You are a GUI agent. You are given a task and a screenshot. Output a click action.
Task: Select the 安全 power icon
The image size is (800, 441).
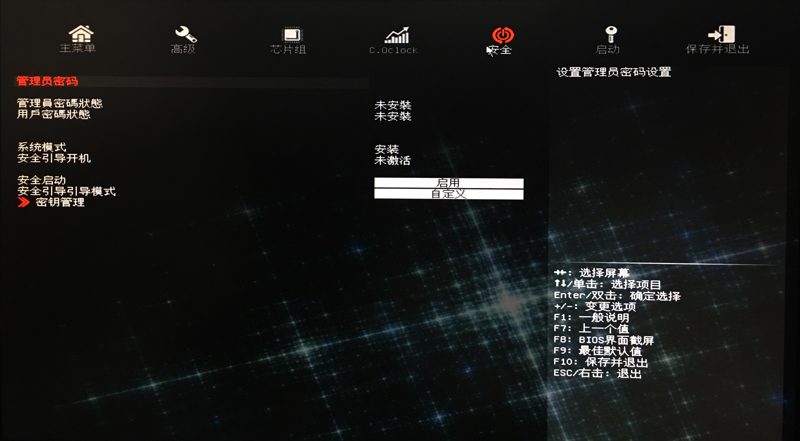(503, 35)
